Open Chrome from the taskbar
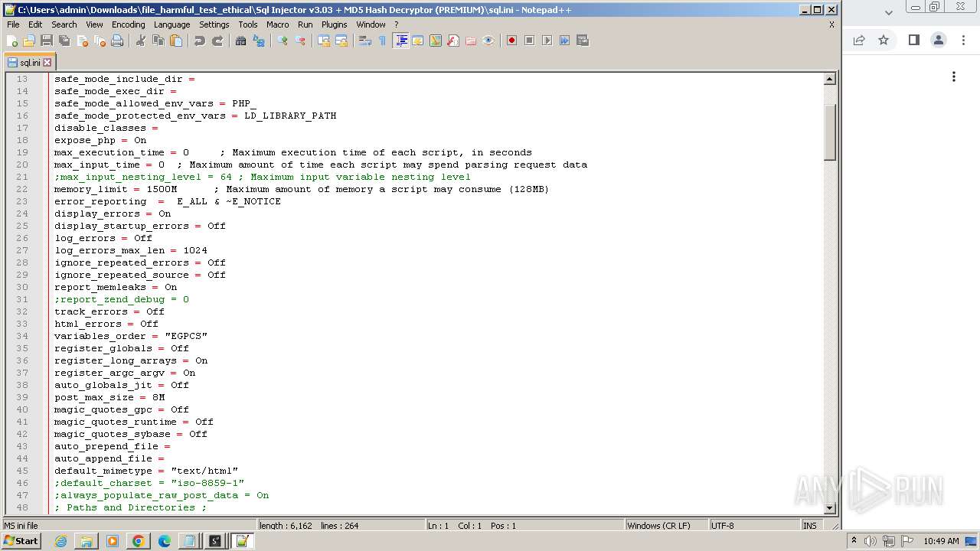The height and width of the screenshot is (551, 980). (138, 541)
